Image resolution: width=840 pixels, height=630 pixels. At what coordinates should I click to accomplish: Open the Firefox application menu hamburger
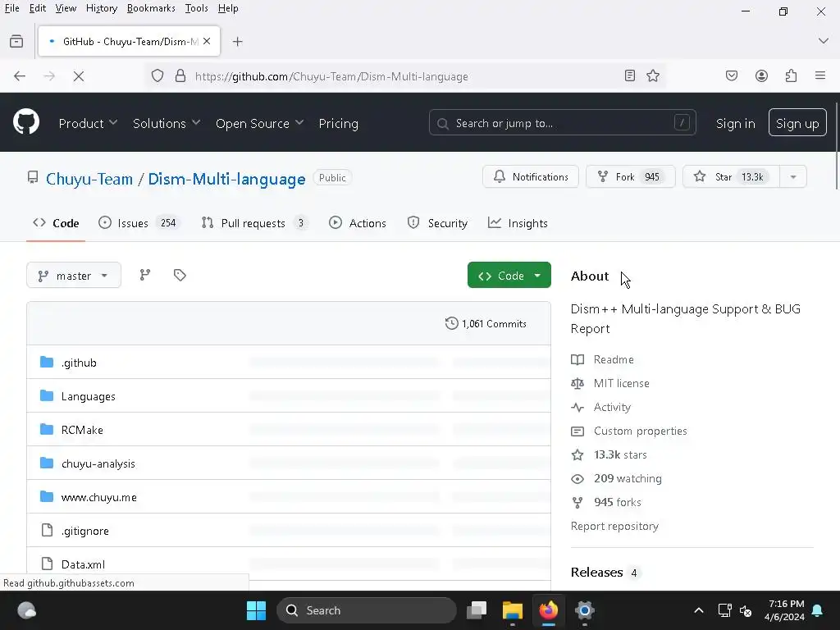point(820,76)
